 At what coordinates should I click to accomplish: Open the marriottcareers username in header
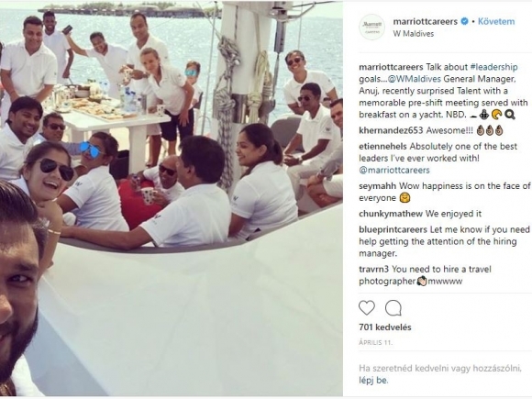click(425, 21)
